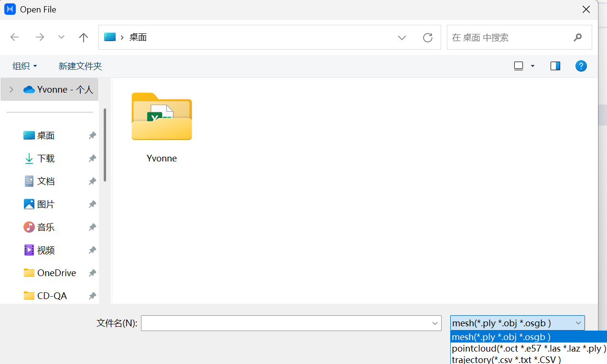Go back with the left arrow icon
This screenshot has width=607, height=364.
(x=15, y=37)
